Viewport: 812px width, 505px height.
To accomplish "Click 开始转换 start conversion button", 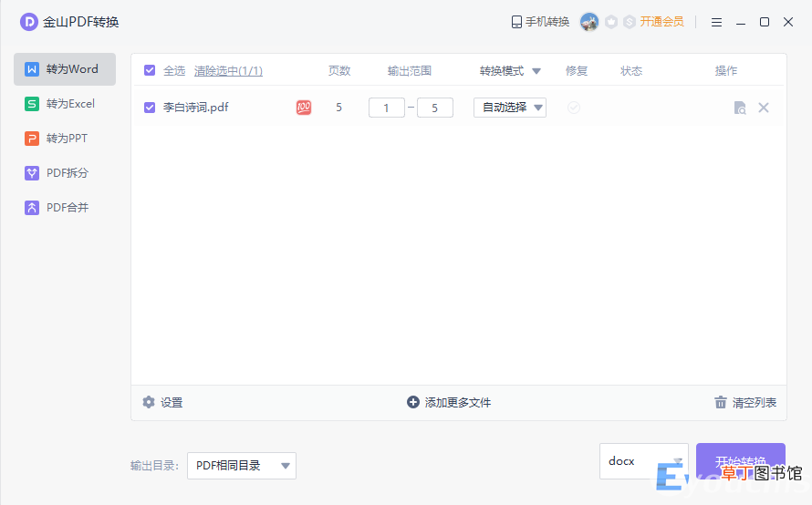I will 741,461.
